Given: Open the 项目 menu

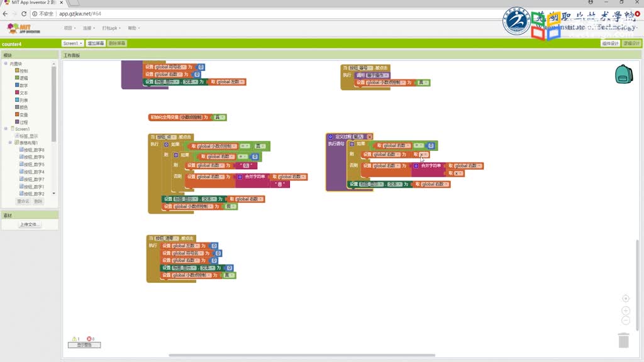Looking at the screenshot, I should 69,28.
